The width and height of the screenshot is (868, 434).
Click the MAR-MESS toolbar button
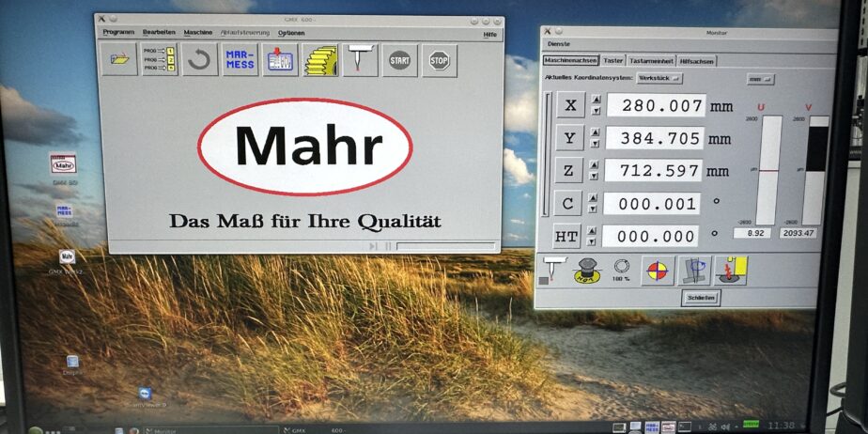point(240,60)
